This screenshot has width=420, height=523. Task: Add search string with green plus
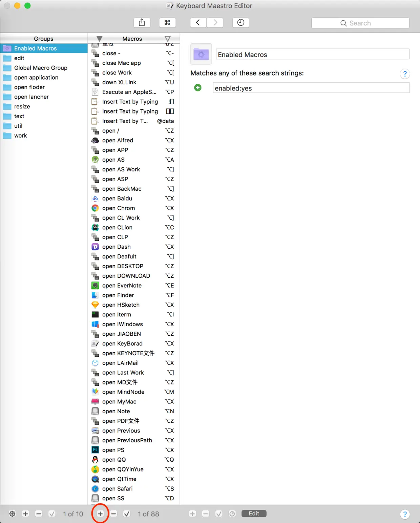198,88
